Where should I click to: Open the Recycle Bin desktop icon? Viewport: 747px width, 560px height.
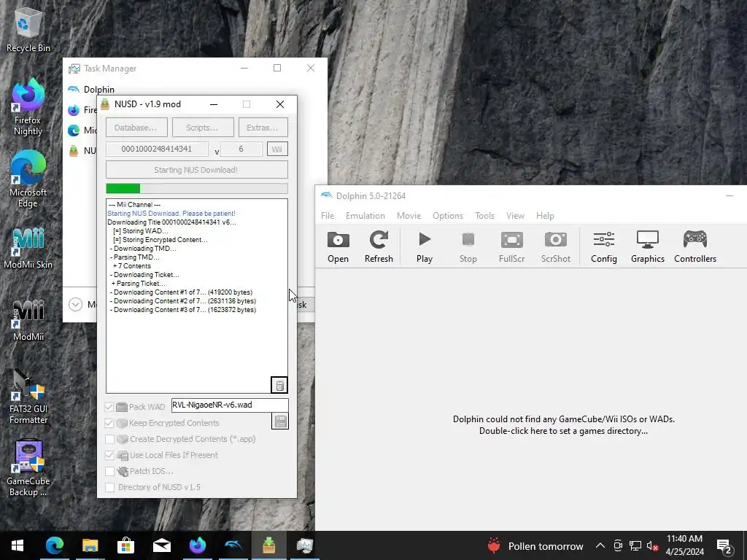point(28,29)
